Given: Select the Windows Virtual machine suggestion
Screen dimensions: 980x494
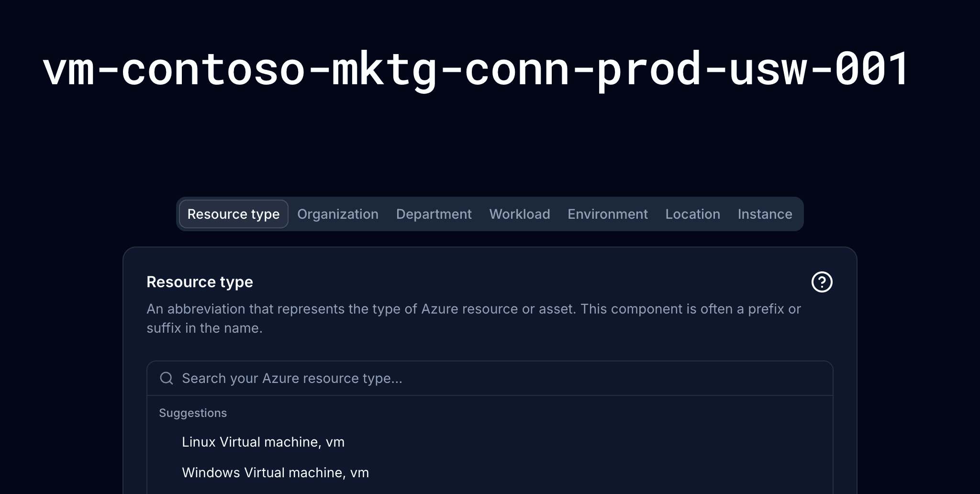Looking at the screenshot, I should click(275, 472).
